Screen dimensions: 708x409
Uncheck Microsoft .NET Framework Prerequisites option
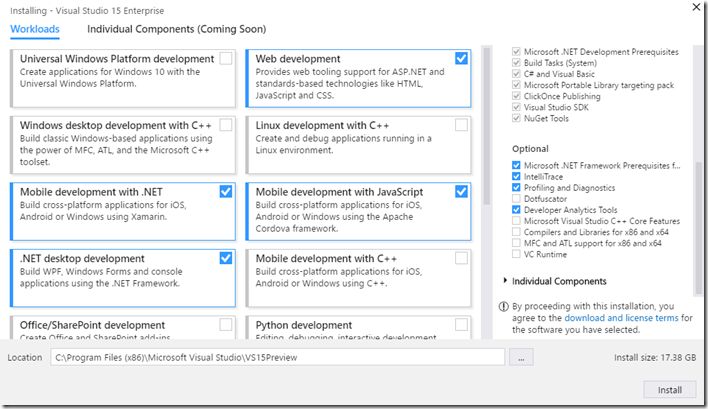coord(516,165)
